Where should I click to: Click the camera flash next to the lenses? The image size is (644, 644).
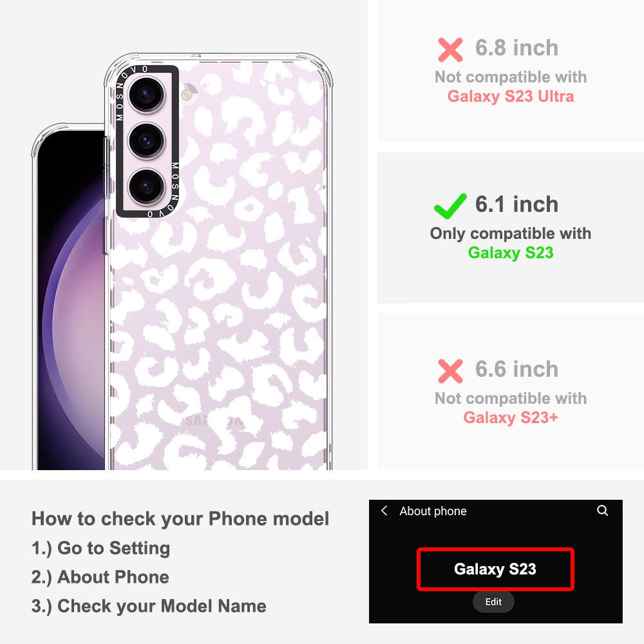[187, 93]
